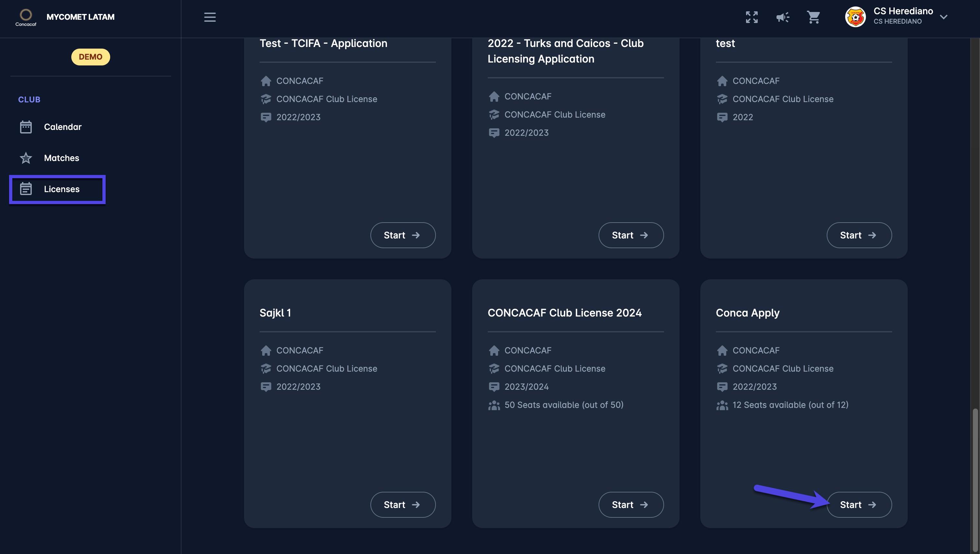Click the CS Herediano club crest
Viewport: 980px width, 554px height.
pyautogui.click(x=855, y=17)
